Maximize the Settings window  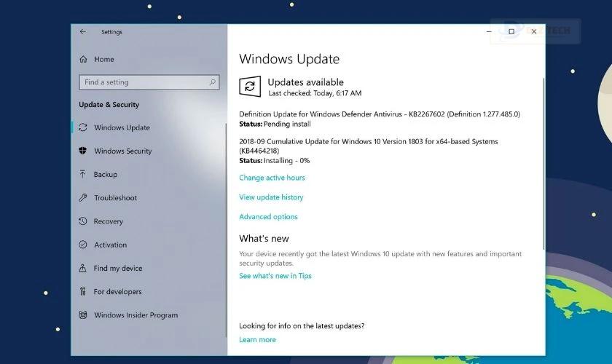(511, 31)
